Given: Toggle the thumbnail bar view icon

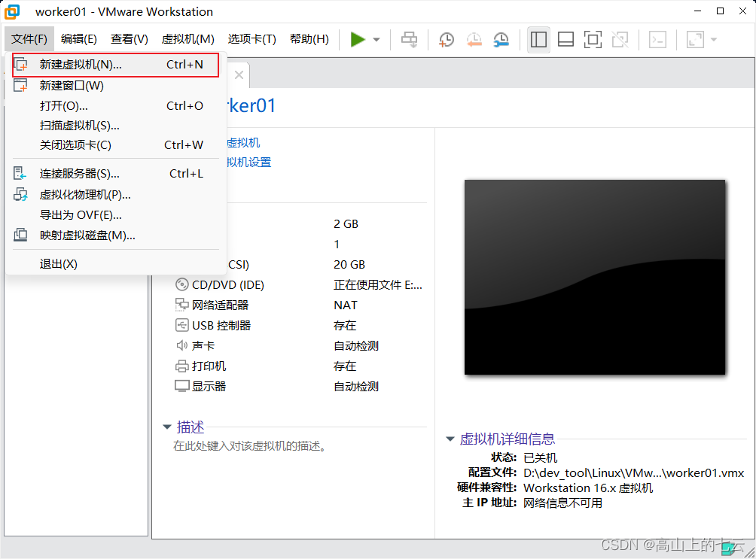Looking at the screenshot, I should click(565, 40).
